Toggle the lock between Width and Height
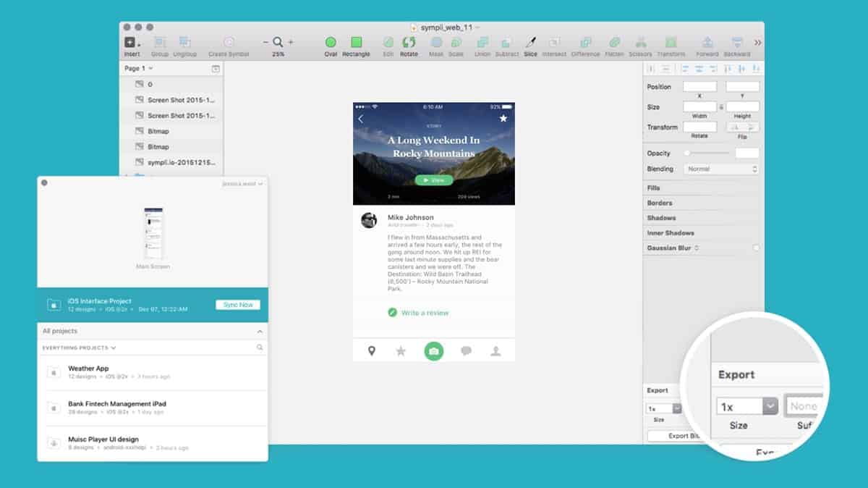The width and height of the screenshot is (868, 488). (721, 106)
